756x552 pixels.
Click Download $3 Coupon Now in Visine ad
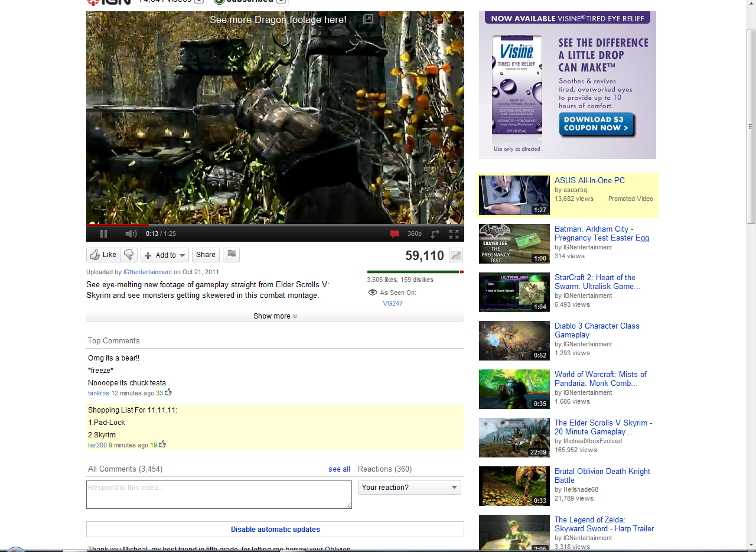[597, 124]
